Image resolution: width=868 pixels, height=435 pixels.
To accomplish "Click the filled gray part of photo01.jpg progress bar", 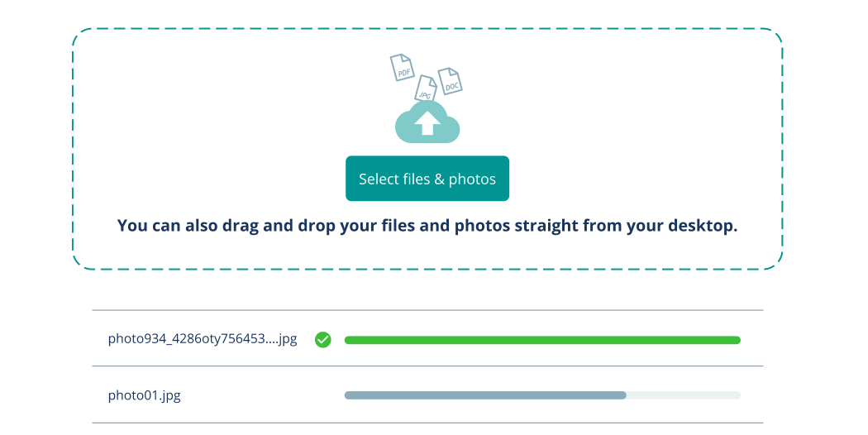I will click(x=485, y=395).
